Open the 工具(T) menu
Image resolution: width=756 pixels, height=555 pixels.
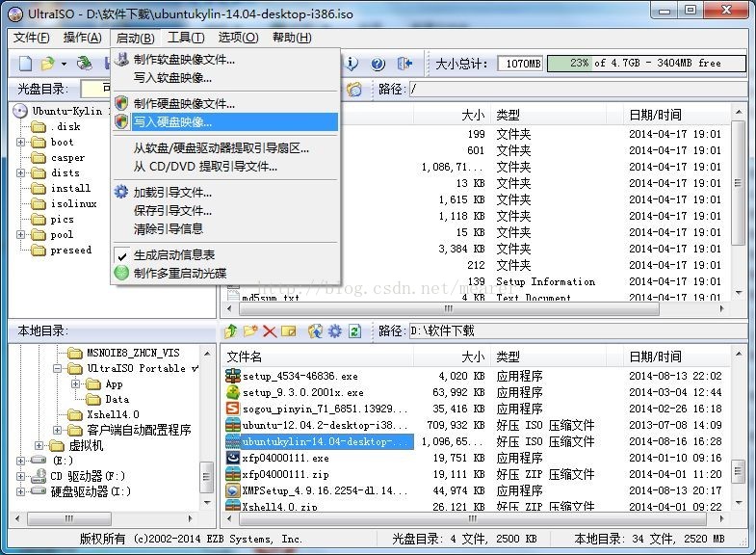pyautogui.click(x=186, y=38)
